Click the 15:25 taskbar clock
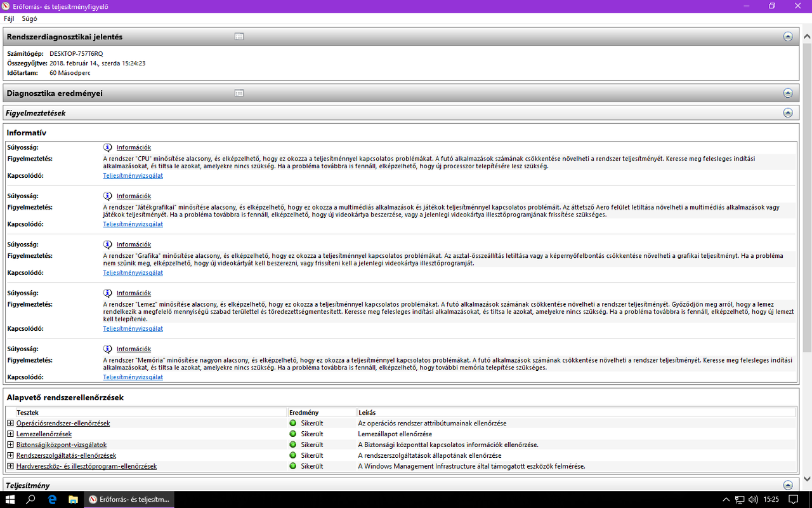This screenshot has height=508, width=812. pyautogui.click(x=771, y=499)
